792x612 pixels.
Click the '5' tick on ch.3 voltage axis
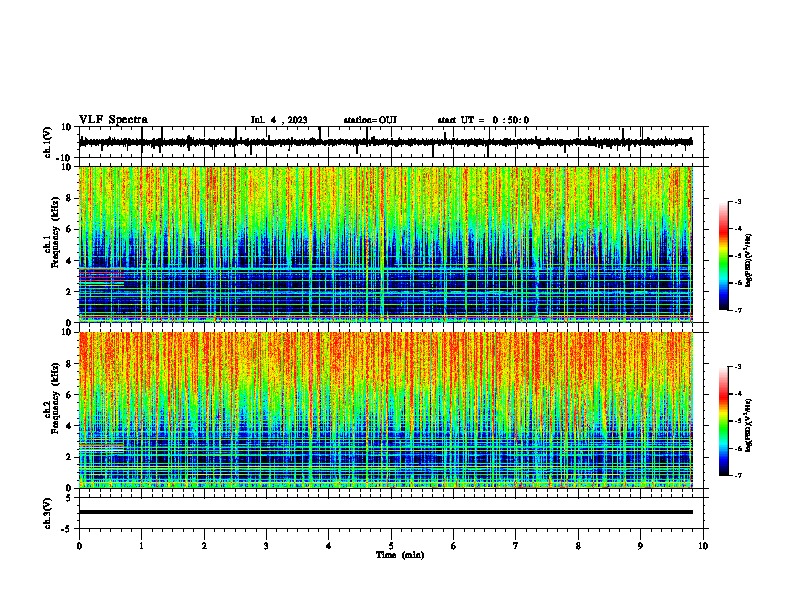pos(70,498)
